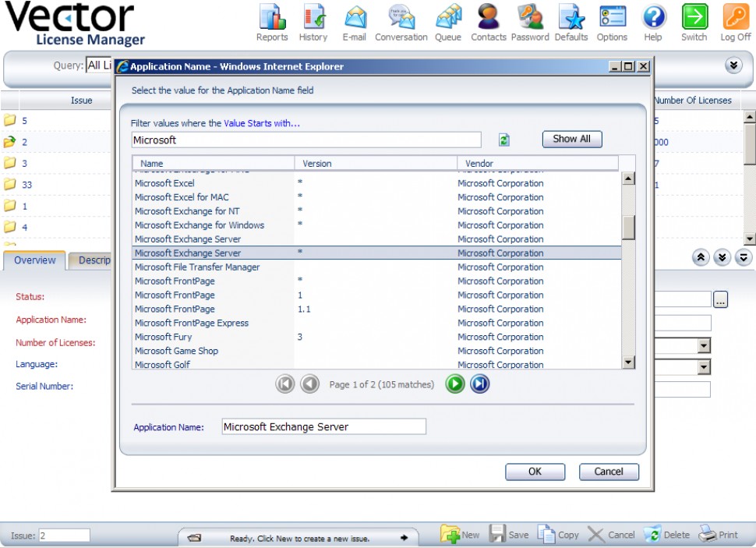Screen dimensions: 756x548
Task: Click Print in the bottom toolbar
Action: pyautogui.click(x=718, y=535)
